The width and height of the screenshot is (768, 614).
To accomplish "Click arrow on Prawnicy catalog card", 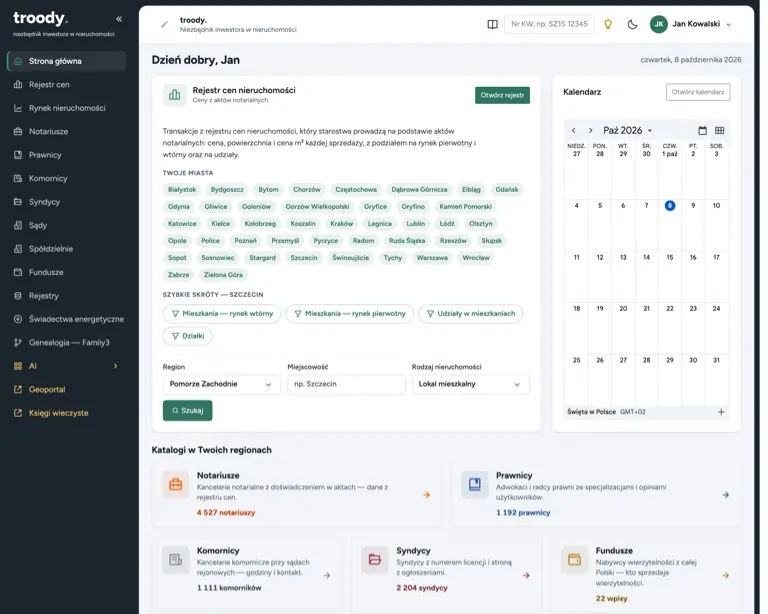I will (725, 495).
